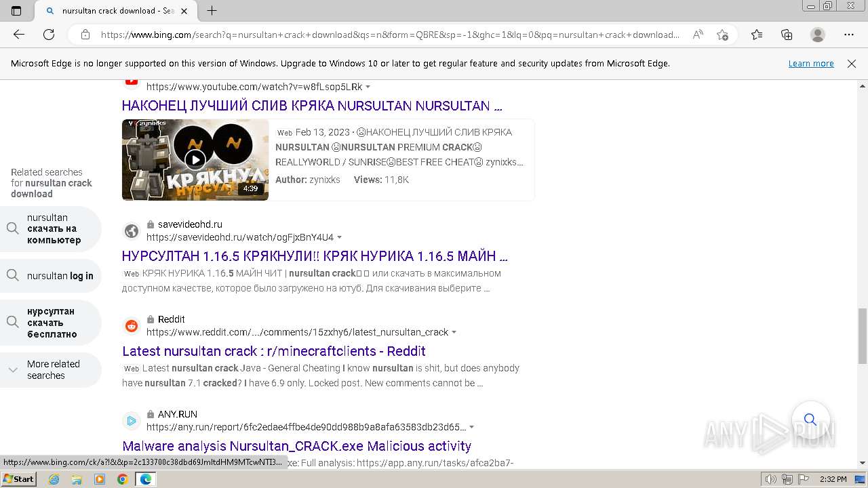This screenshot has height=488, width=868.
Task: Click the Learn more link
Action: (811, 64)
